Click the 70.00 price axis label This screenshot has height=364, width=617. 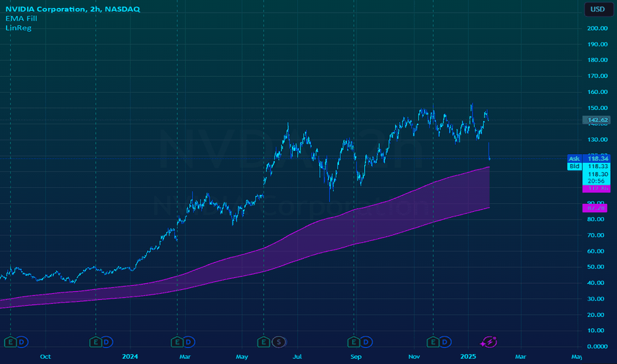(x=596, y=236)
